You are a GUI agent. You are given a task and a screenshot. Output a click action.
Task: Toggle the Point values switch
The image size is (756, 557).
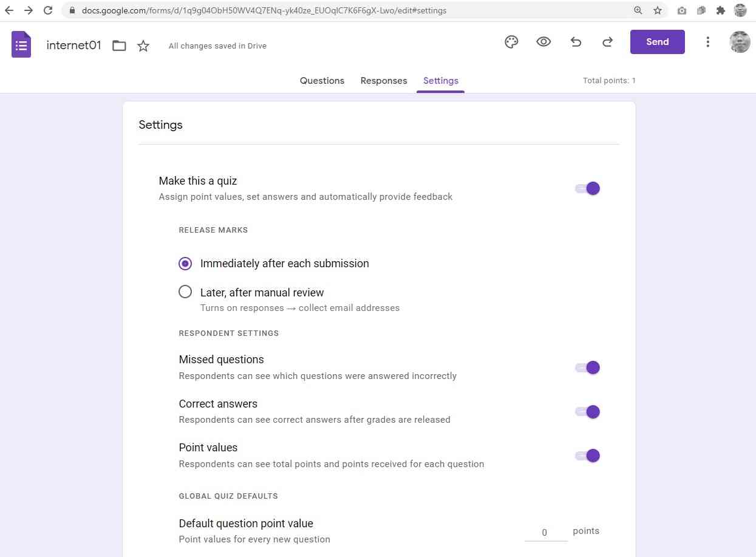click(x=588, y=456)
